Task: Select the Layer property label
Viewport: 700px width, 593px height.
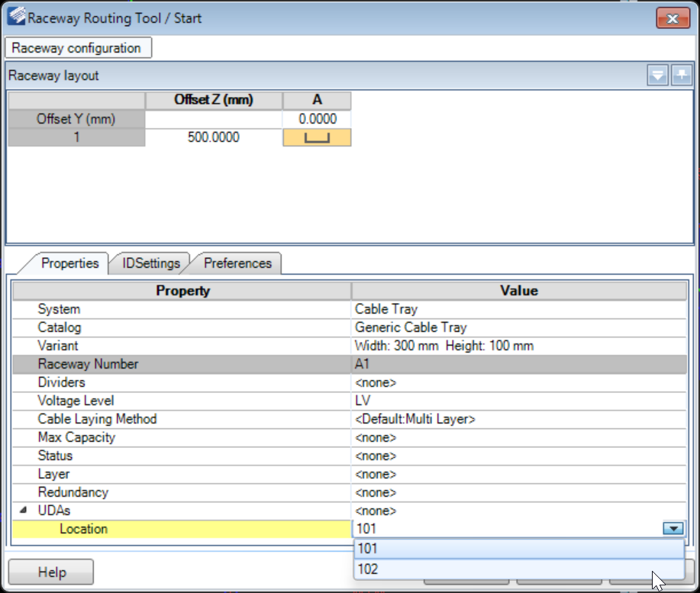Action: pos(53,474)
